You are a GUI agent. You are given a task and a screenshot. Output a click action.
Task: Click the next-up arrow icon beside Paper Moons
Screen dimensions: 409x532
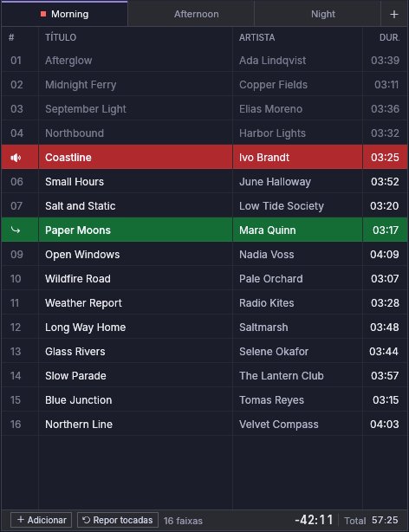[16, 230]
